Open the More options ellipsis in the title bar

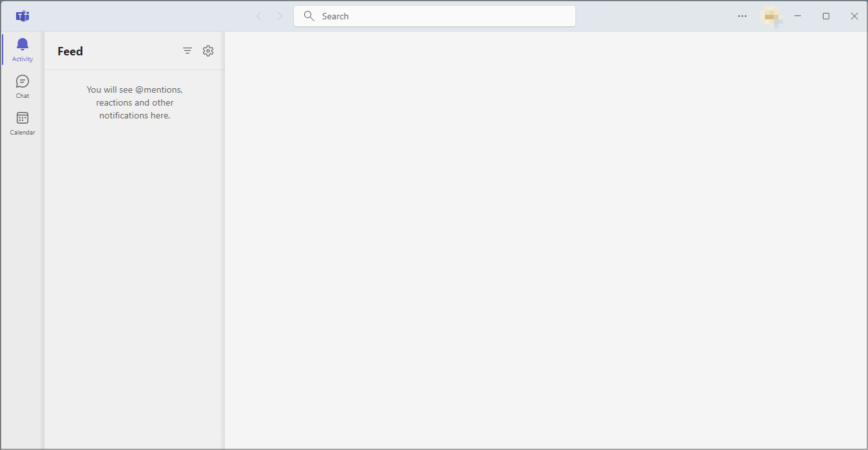tap(742, 16)
